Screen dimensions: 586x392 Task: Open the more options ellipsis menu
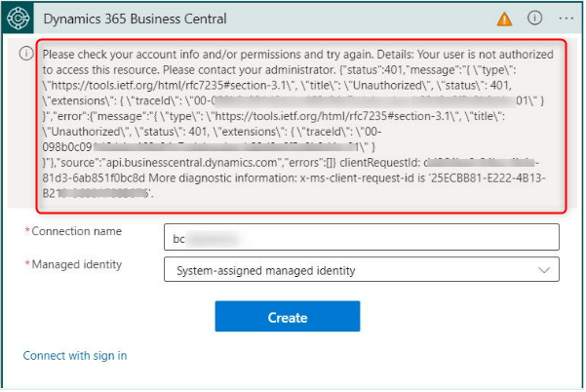pos(566,19)
